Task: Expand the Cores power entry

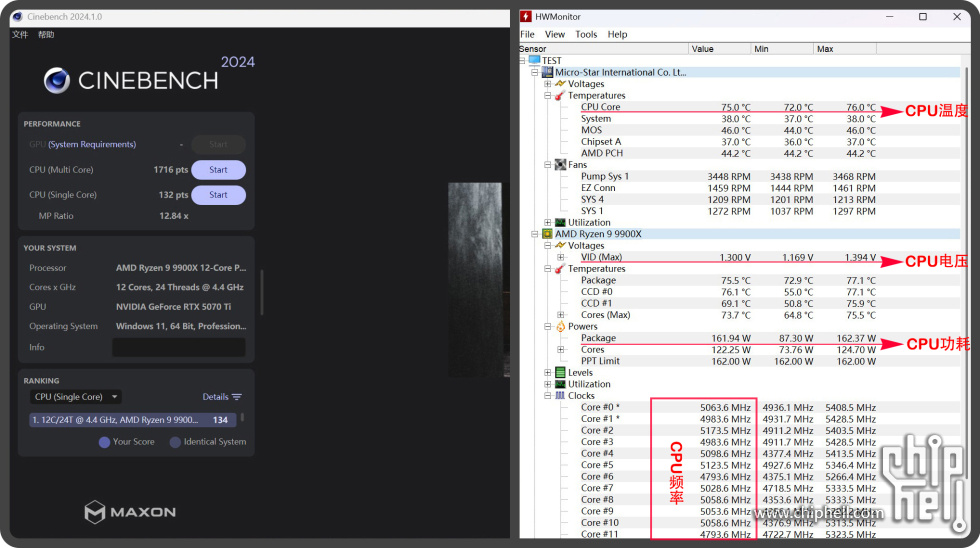Action: [561, 349]
